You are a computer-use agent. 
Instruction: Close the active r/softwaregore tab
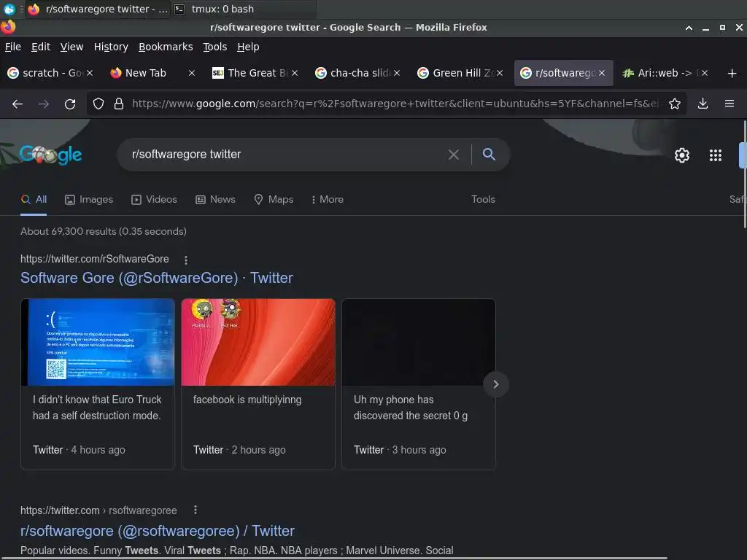602,73
